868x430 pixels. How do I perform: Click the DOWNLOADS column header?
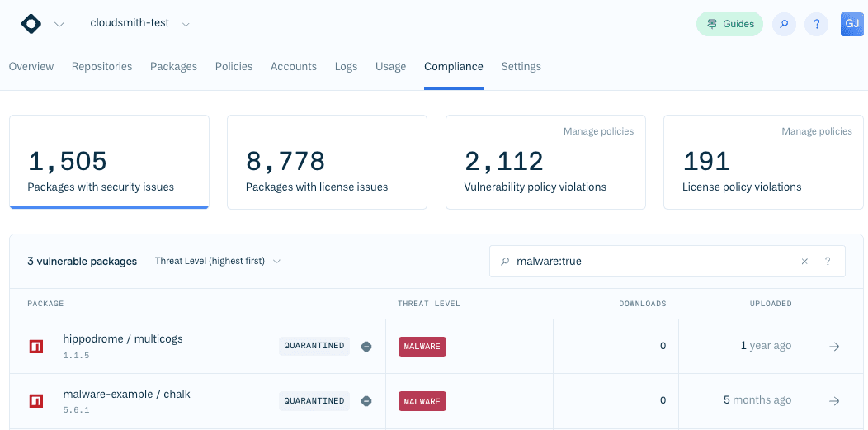tap(642, 304)
